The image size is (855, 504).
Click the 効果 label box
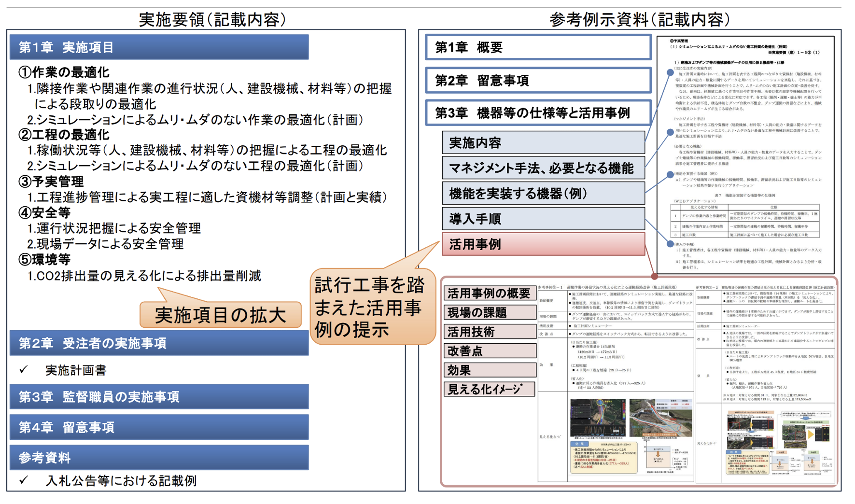(490, 370)
